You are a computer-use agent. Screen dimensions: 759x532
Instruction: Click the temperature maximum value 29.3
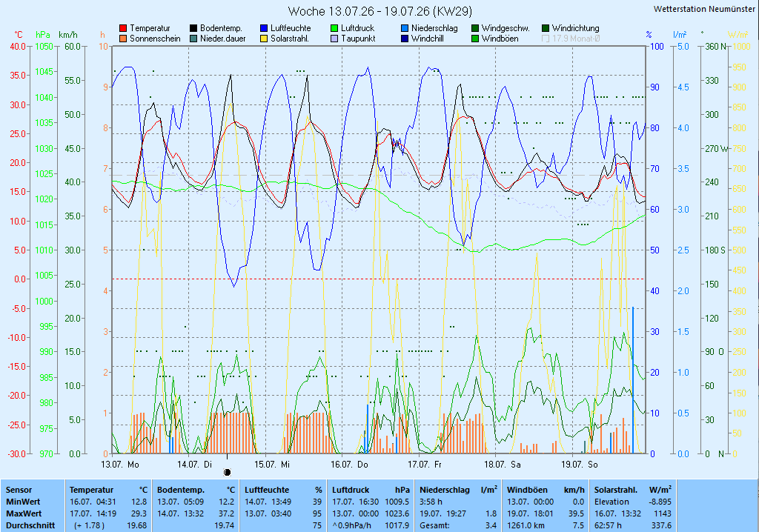point(139,513)
